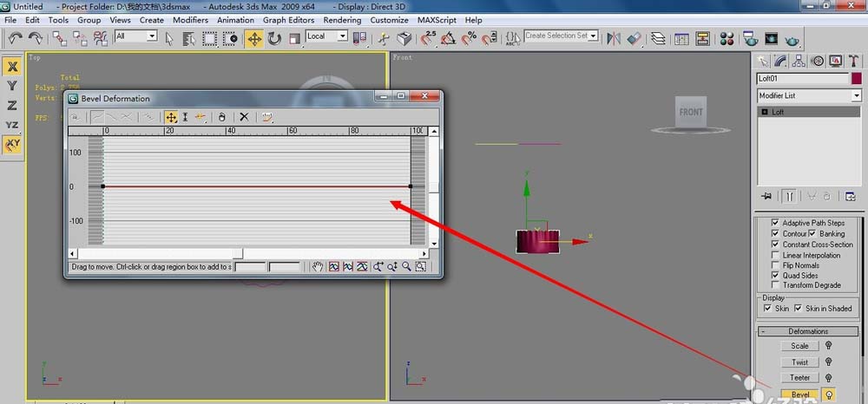Screen dimensions: 868x404
Task: Click the Loft01 object color swatch
Action: [x=857, y=79]
